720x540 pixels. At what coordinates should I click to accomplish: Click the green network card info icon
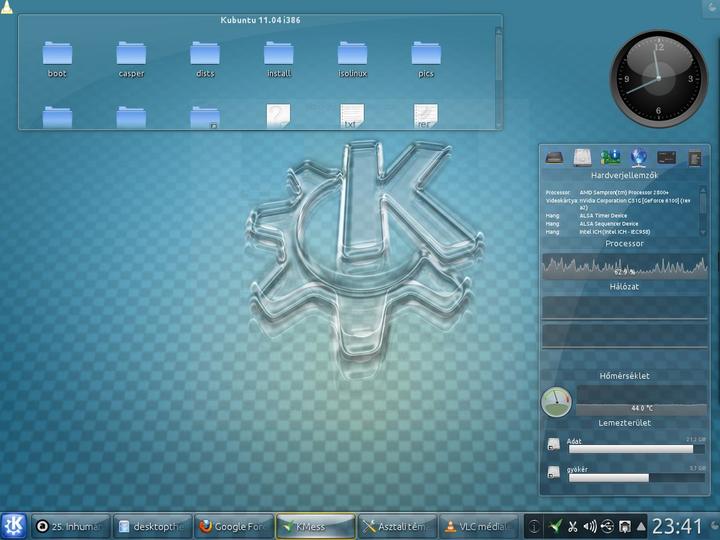pos(610,158)
